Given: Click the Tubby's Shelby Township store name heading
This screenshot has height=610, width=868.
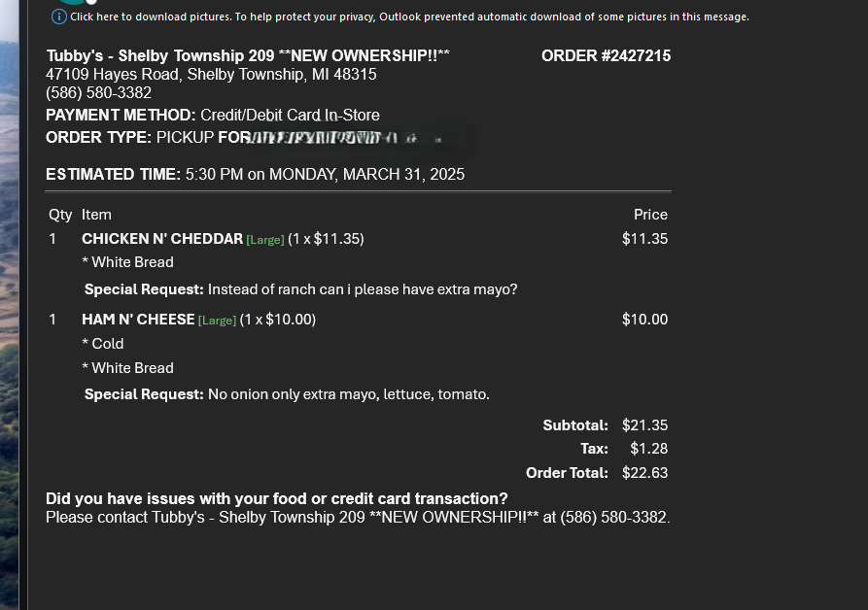Looking at the screenshot, I should click(248, 55).
